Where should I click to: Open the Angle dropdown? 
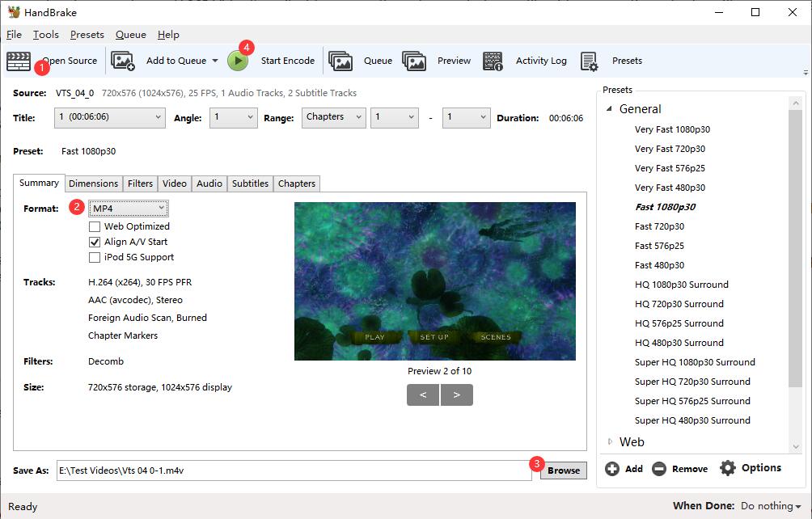(234, 118)
